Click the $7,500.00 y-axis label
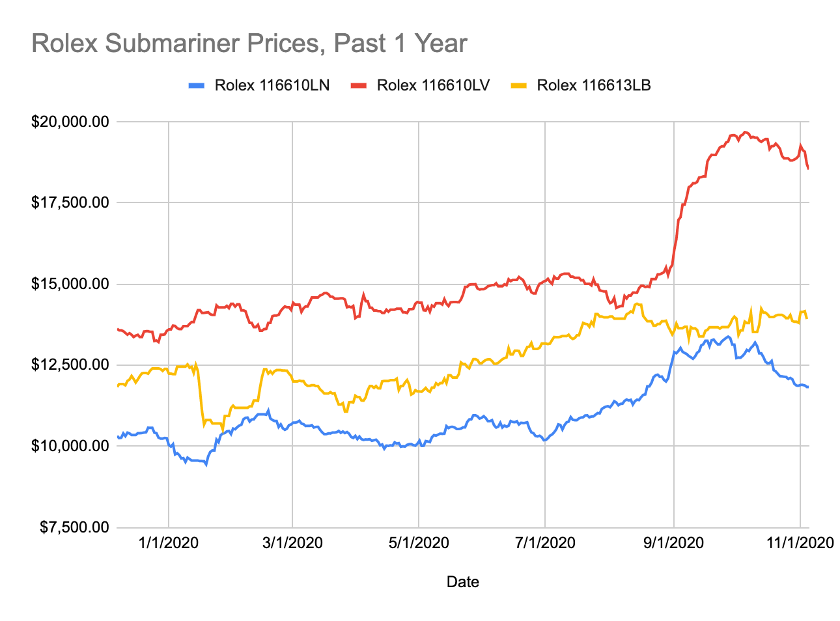This screenshot has height=621, width=840. [74, 527]
